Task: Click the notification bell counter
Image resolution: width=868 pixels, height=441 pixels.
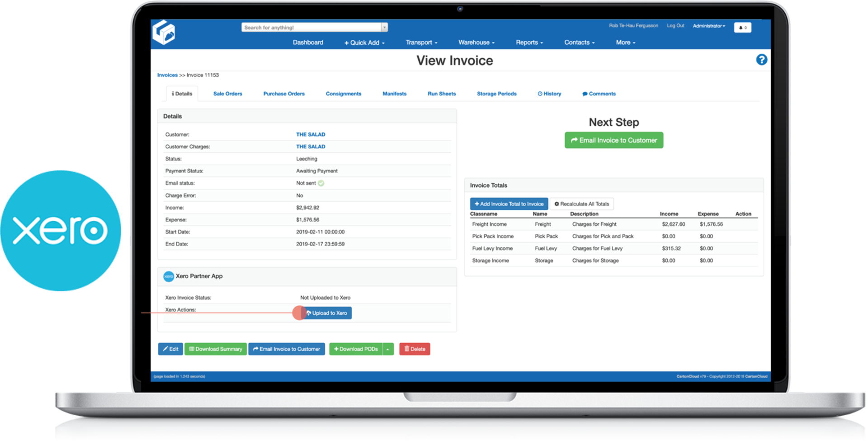Action: (x=742, y=28)
